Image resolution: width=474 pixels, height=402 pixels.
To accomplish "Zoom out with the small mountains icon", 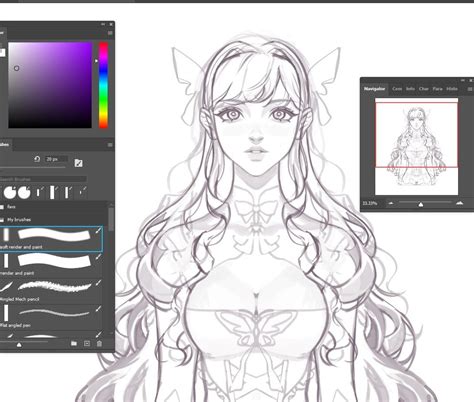I will tap(391, 203).
